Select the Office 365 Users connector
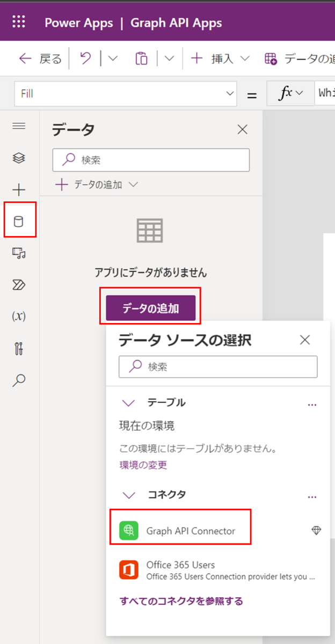This screenshot has height=644, width=335. pyautogui.click(x=218, y=570)
